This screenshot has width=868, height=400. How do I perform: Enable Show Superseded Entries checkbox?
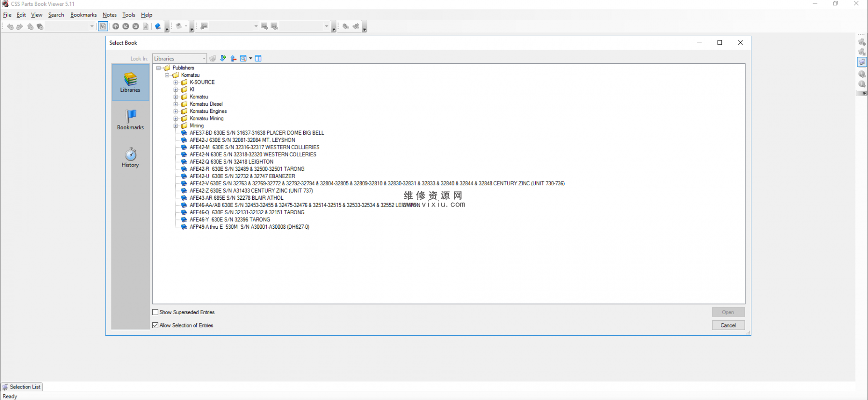(155, 312)
